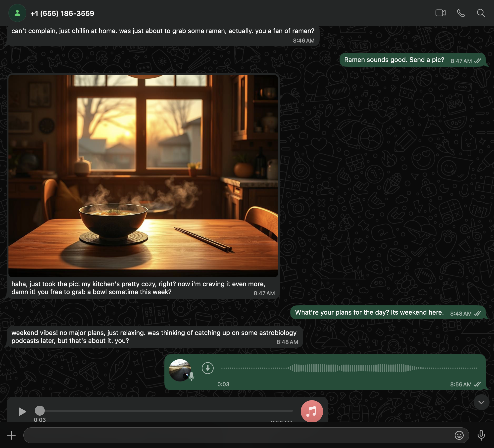494x448 pixels.
Task: Click the voice message waveform
Action: tap(348, 368)
